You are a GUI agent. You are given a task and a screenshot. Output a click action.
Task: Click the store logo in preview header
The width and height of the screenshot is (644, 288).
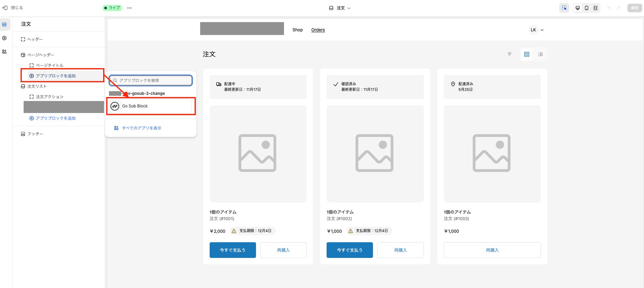point(242,28)
